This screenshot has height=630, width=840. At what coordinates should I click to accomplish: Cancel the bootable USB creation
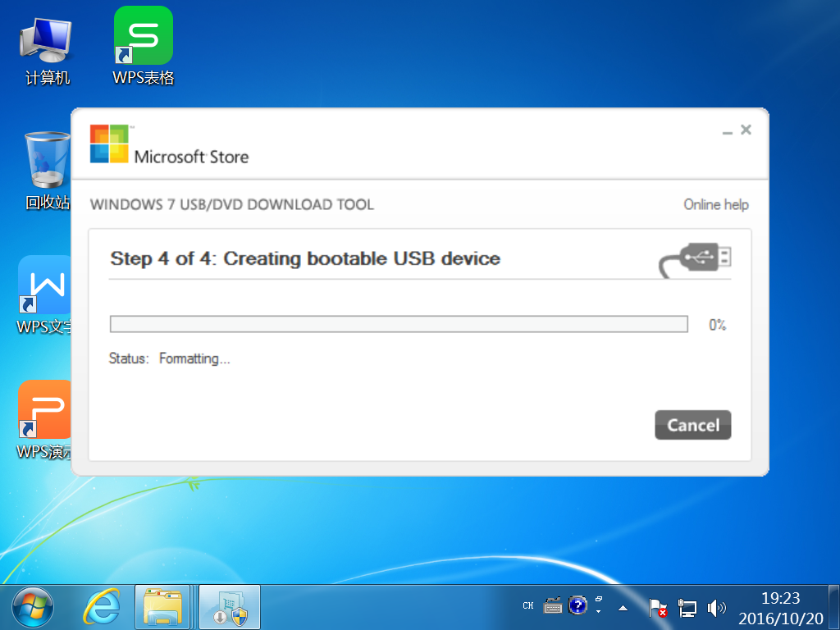[692, 425]
